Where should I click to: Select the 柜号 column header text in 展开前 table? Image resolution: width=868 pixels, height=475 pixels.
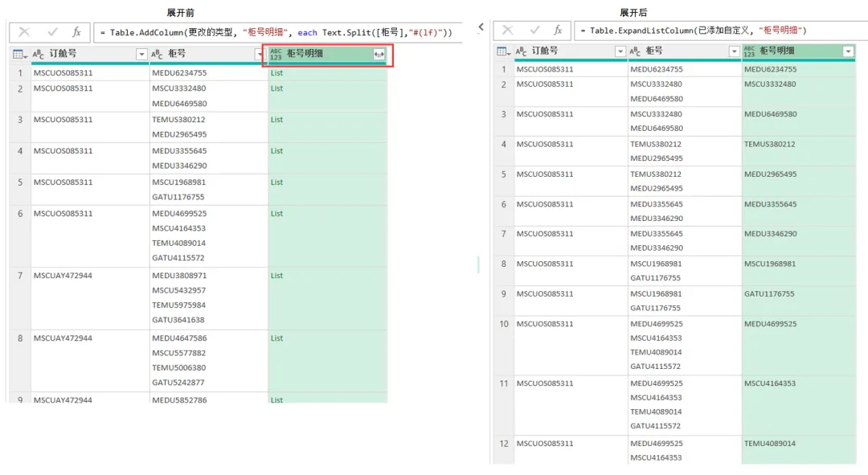177,54
